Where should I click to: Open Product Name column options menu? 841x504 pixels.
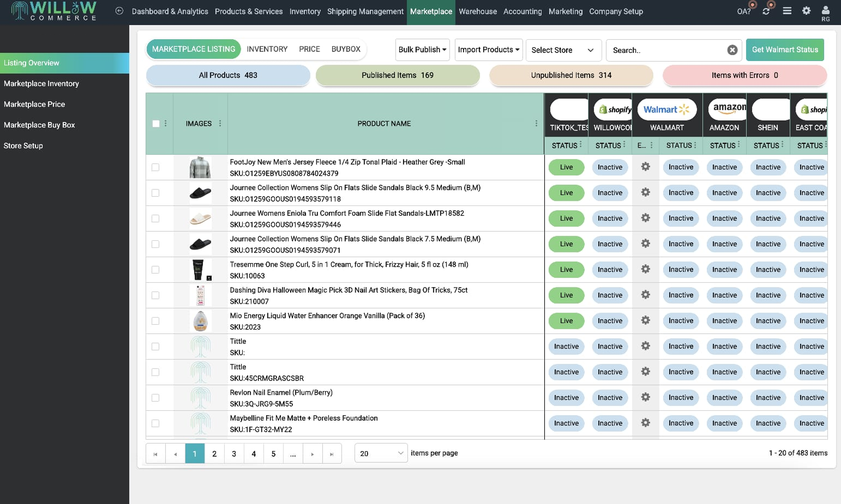click(x=536, y=124)
